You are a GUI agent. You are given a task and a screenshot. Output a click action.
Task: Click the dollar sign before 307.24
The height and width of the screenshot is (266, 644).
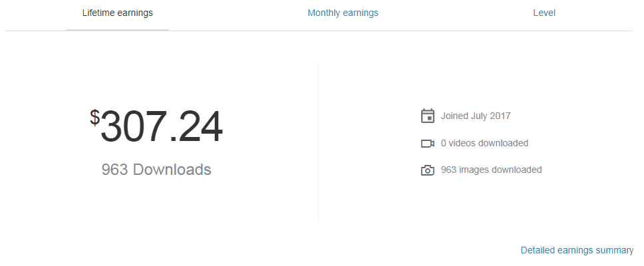95,118
